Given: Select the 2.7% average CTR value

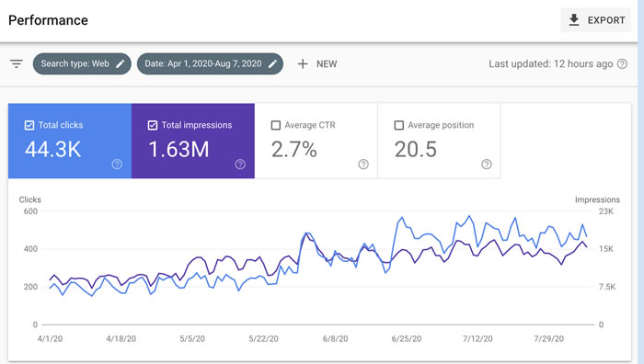Looking at the screenshot, I should [x=294, y=149].
